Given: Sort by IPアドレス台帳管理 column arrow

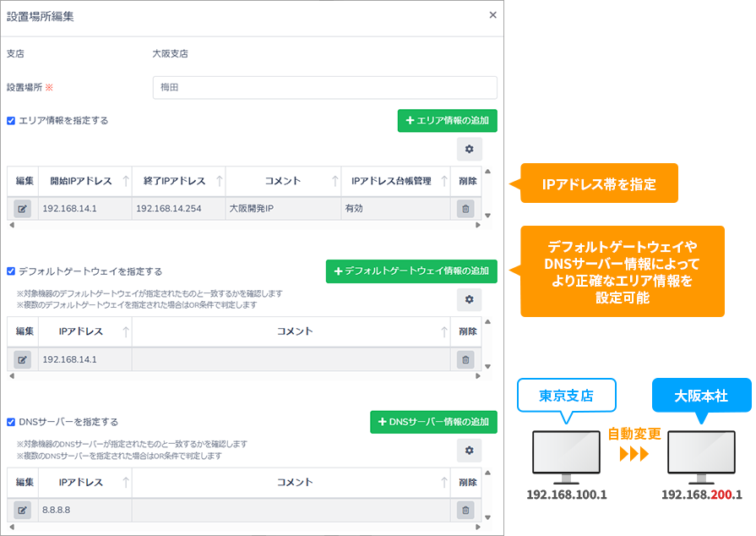Looking at the screenshot, I should pyautogui.click(x=444, y=181).
